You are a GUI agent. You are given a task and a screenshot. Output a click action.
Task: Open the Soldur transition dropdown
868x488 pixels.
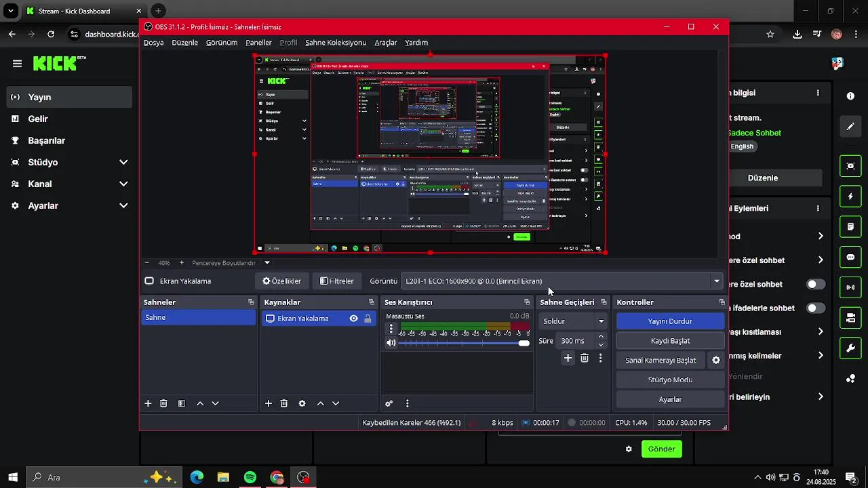(574, 321)
